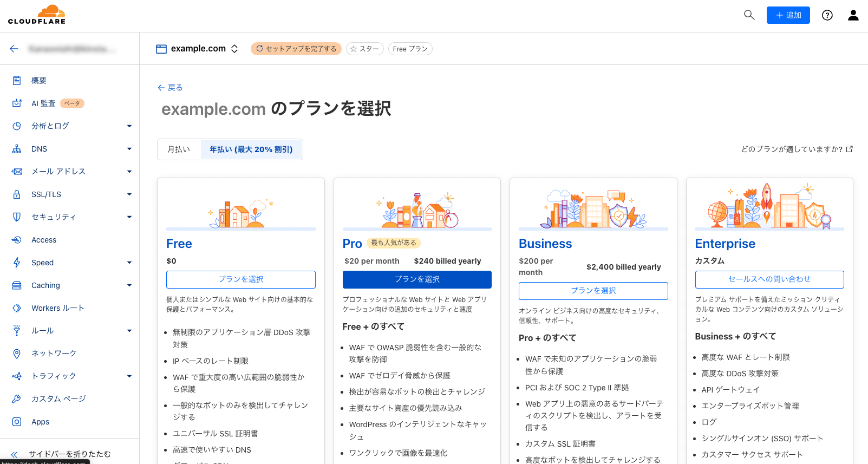The width and height of the screenshot is (868, 464).
Task: Click セールスへの問い合わせ for Enterprise
Action: (x=769, y=279)
